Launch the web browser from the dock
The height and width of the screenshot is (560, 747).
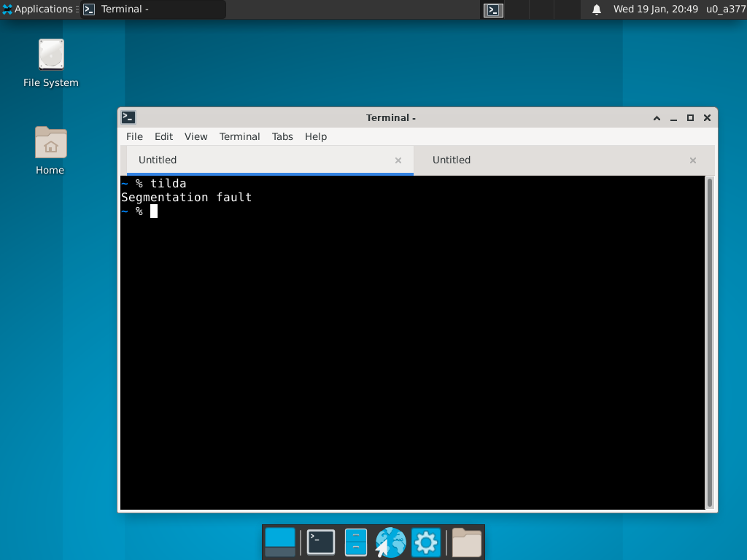click(x=390, y=542)
